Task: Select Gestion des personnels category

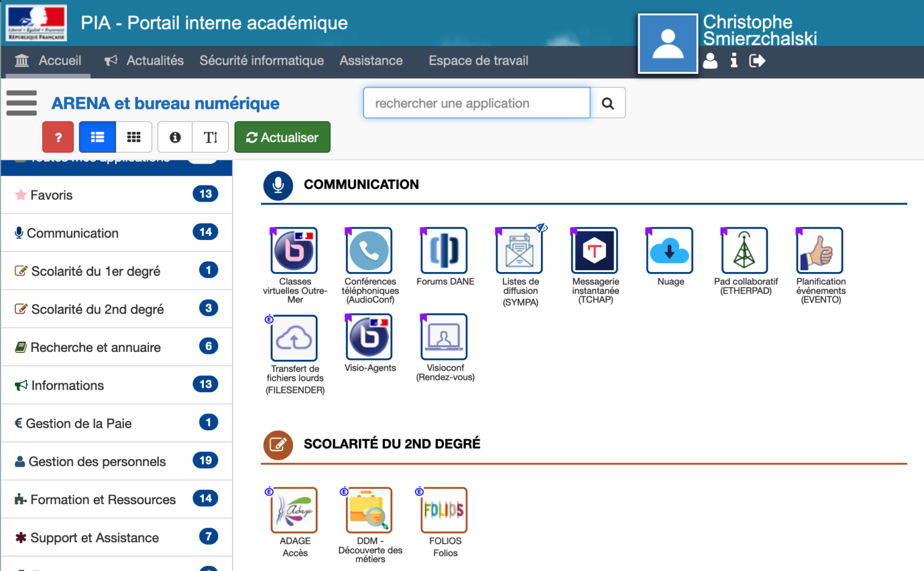Action: tap(115, 461)
